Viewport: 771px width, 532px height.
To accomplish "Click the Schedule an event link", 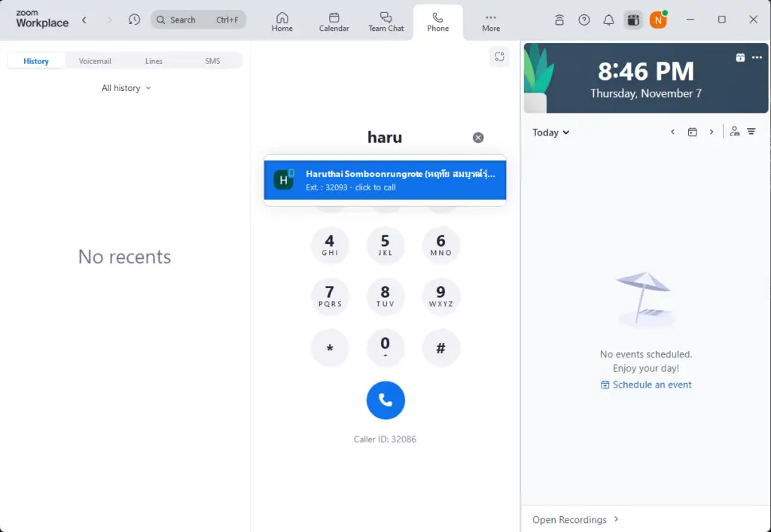I will coord(646,385).
